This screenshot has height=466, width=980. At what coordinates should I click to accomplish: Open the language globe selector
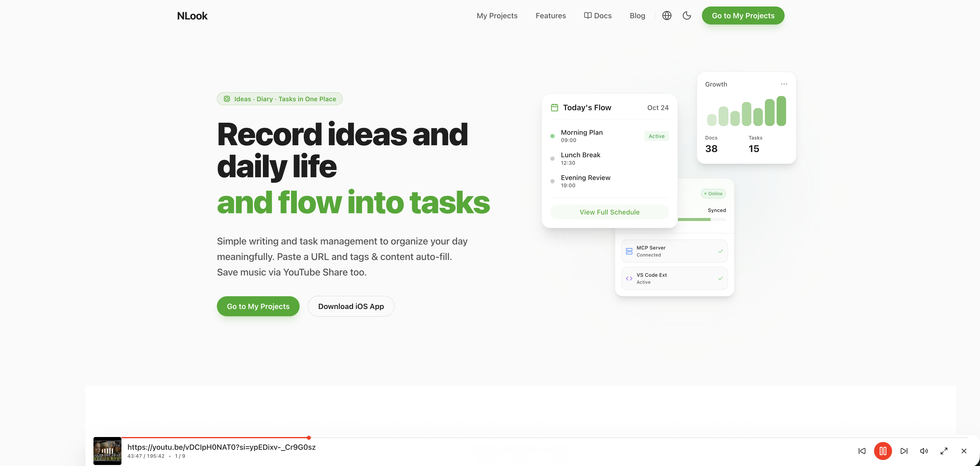coord(666,15)
